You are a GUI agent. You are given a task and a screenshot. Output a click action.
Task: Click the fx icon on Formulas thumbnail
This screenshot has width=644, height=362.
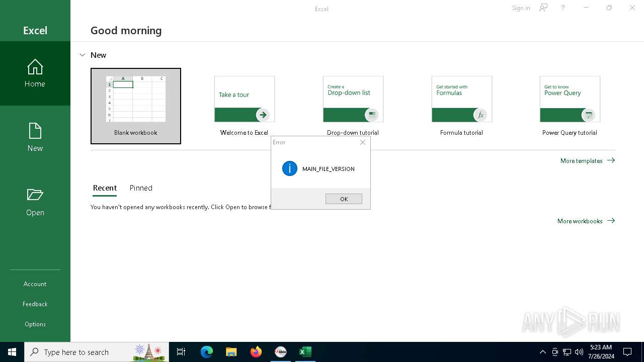[480, 115]
